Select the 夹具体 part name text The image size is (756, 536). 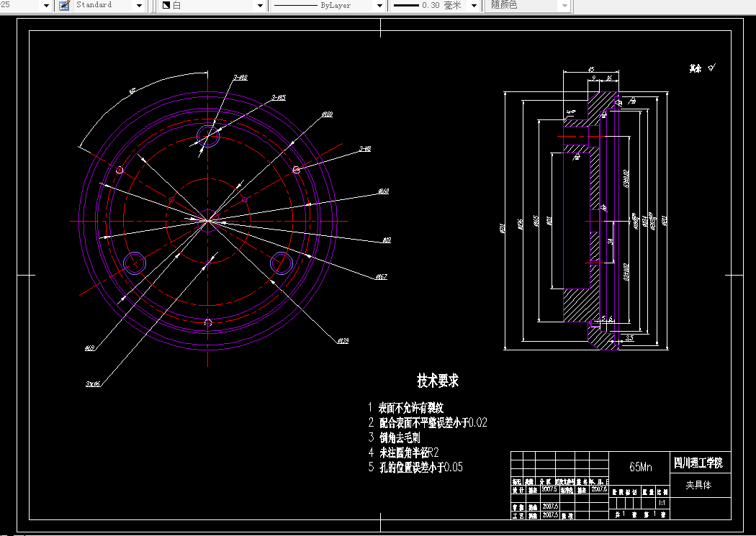(x=698, y=485)
